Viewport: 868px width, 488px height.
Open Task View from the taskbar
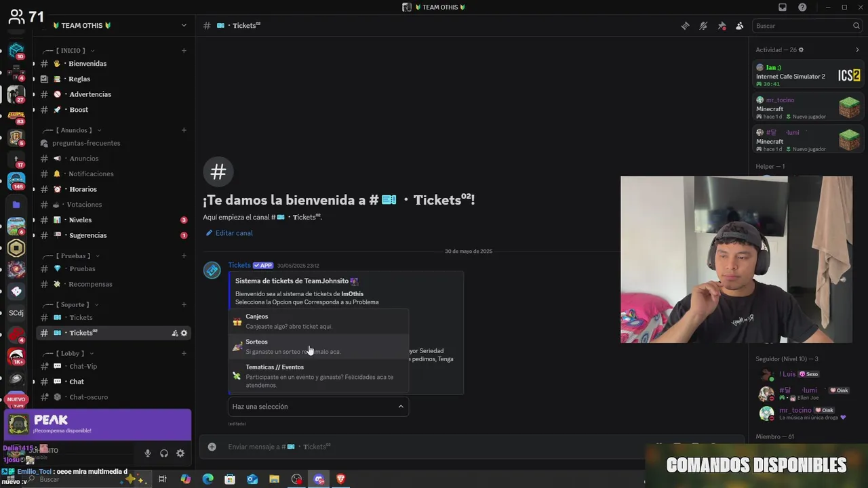163,479
